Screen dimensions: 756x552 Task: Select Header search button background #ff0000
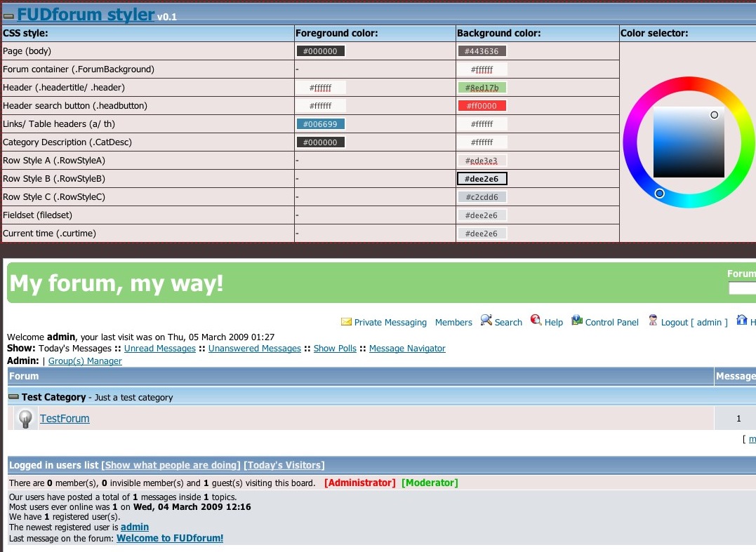point(482,106)
